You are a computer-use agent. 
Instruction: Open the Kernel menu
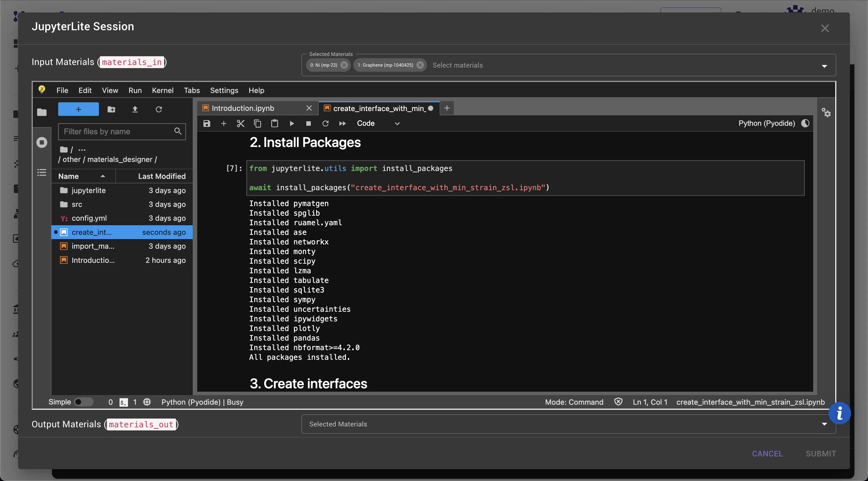coord(162,90)
